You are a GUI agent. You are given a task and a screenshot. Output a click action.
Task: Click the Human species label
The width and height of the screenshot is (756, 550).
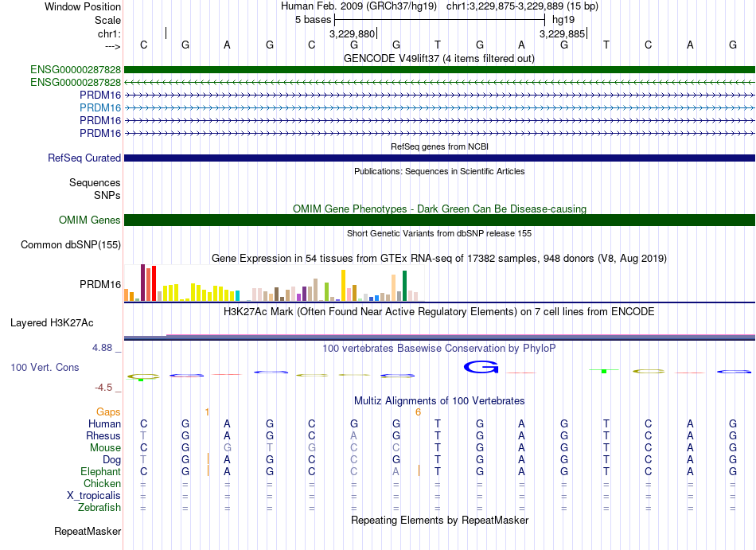click(x=104, y=424)
